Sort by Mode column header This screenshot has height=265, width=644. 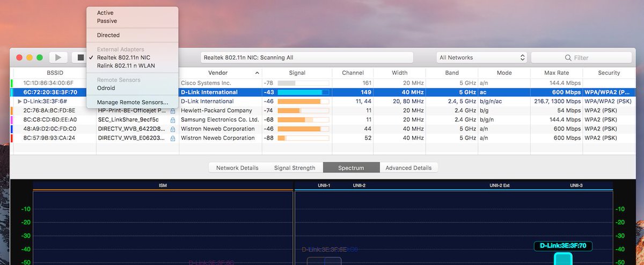(x=504, y=73)
